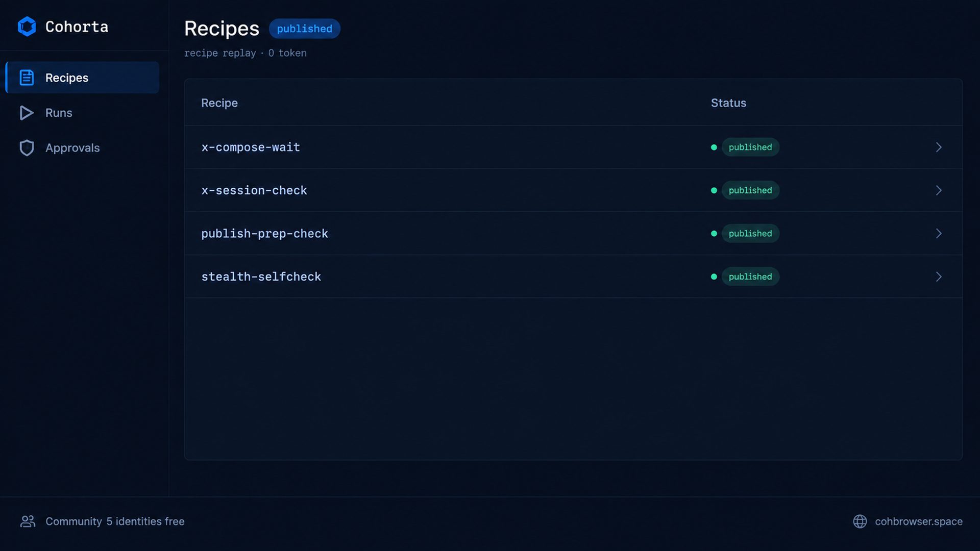The width and height of the screenshot is (980, 551).
Task: Open the Recipes sidebar item
Action: pyautogui.click(x=82, y=78)
